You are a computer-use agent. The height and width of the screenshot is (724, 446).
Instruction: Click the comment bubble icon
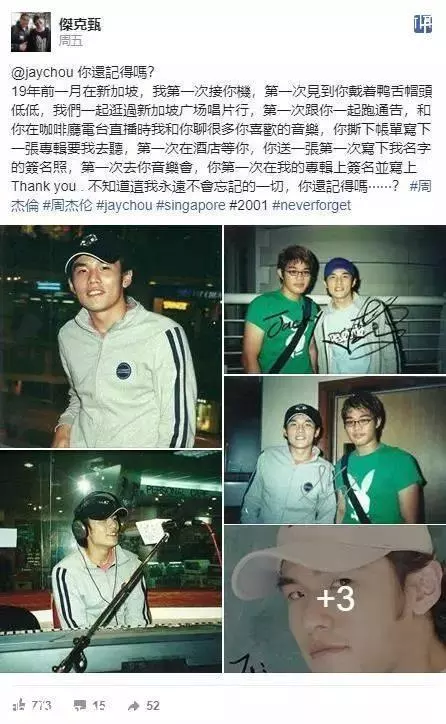coord(80,706)
